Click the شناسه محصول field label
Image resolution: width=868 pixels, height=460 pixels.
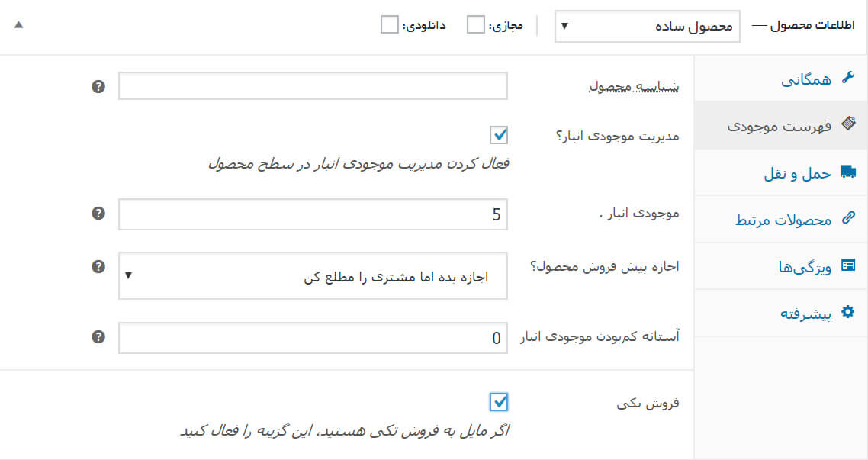point(634,86)
